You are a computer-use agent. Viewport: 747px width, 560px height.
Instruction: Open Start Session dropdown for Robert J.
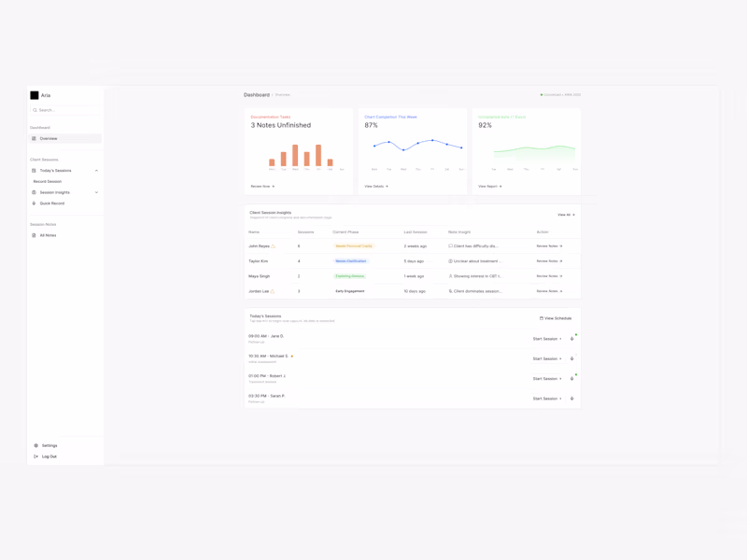[x=547, y=379]
